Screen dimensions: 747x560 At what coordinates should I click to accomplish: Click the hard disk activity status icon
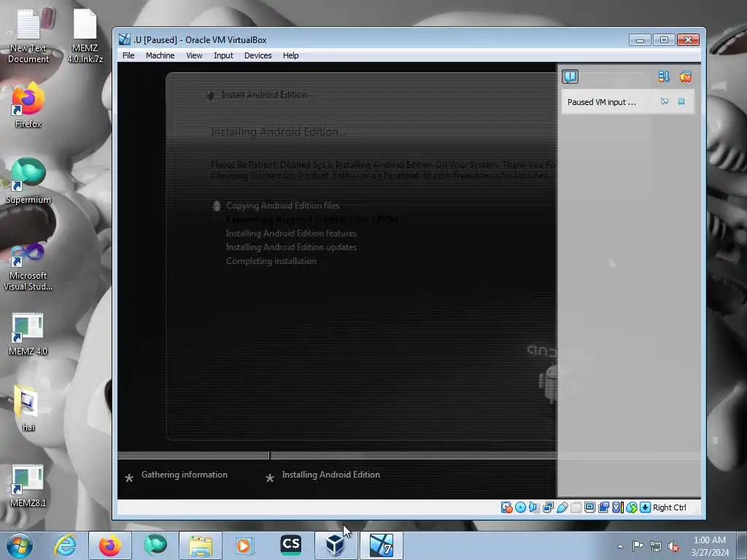[506, 507]
